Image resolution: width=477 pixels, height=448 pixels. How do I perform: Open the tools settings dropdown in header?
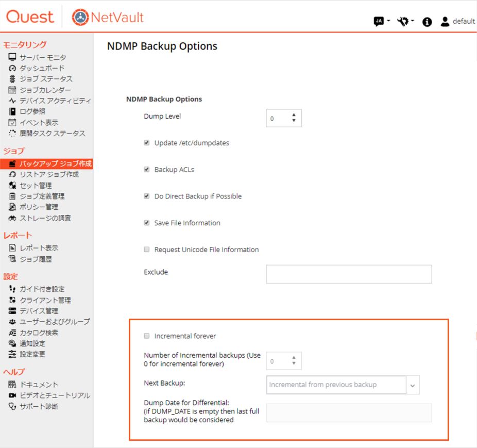[405, 21]
